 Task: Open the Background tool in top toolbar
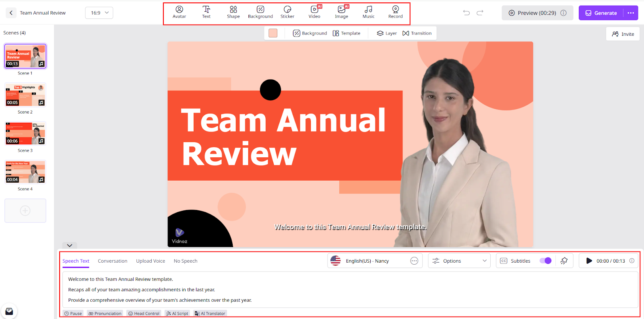click(260, 12)
